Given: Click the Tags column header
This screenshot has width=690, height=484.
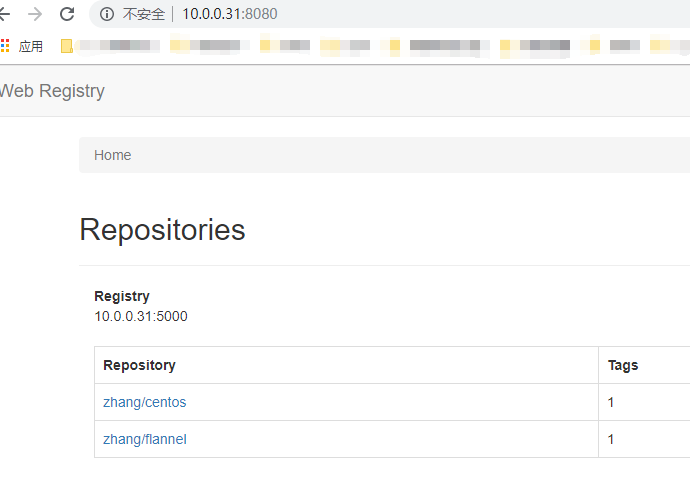Looking at the screenshot, I should [x=622, y=365].
